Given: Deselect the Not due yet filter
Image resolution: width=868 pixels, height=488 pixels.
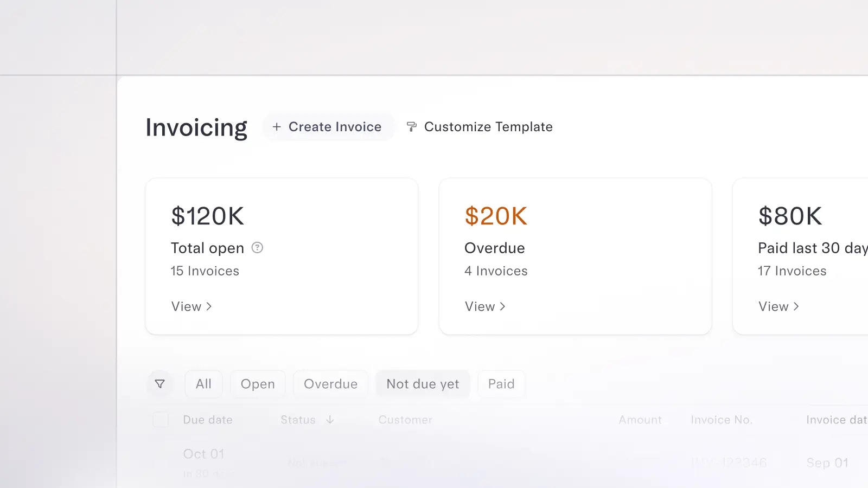Looking at the screenshot, I should tap(423, 383).
